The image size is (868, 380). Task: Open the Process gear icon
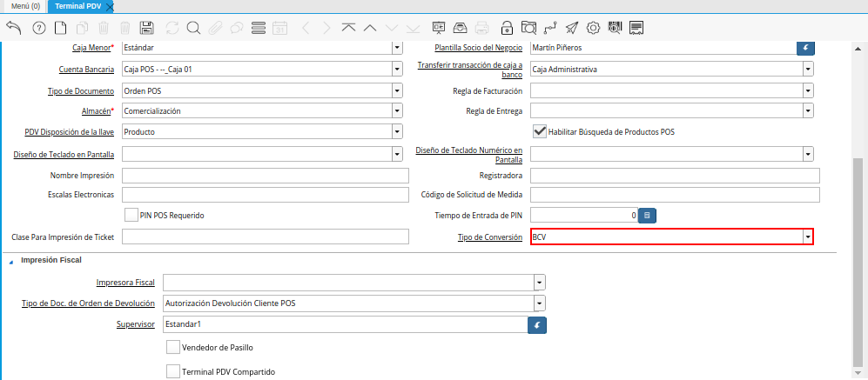click(x=594, y=28)
